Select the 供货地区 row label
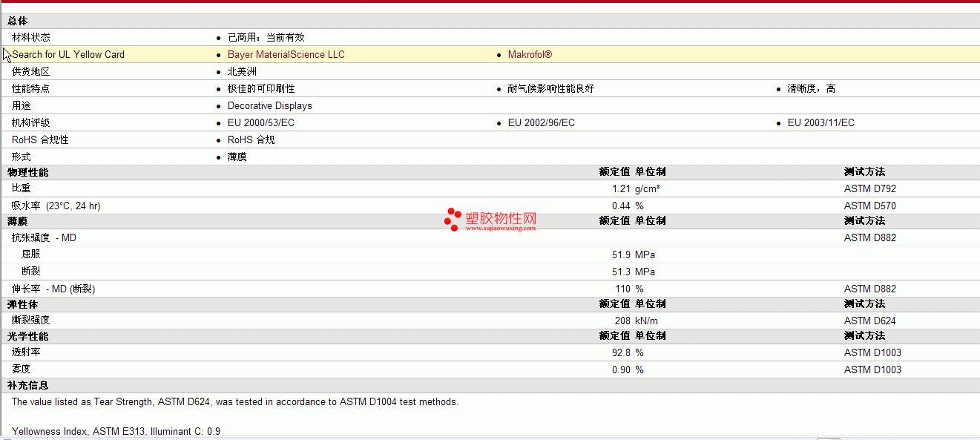 coord(31,72)
